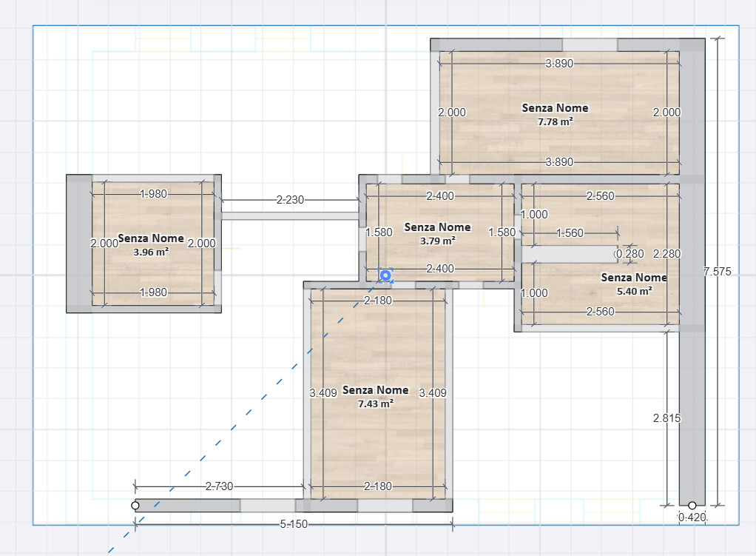
Task: Select the white endpoint above the 0.420 label
Action: tap(692, 506)
